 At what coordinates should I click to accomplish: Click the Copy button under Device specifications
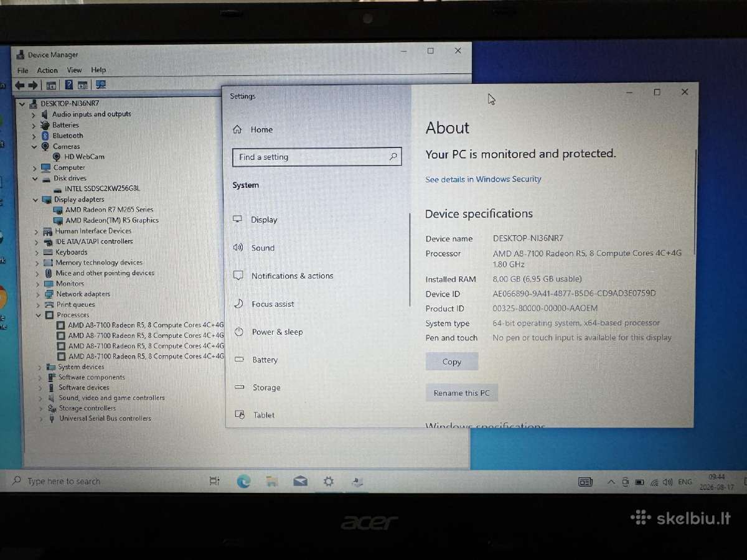coord(452,362)
